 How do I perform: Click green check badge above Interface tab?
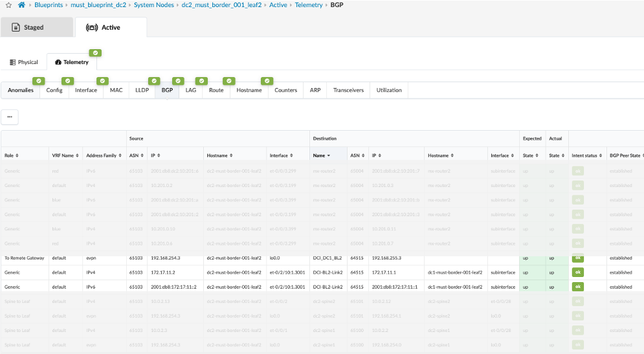click(x=102, y=81)
